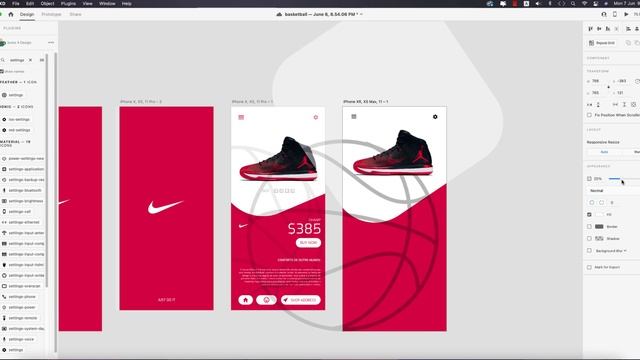640x360 pixels.
Task: Select the settings-voice icon result
Action: [18, 339]
